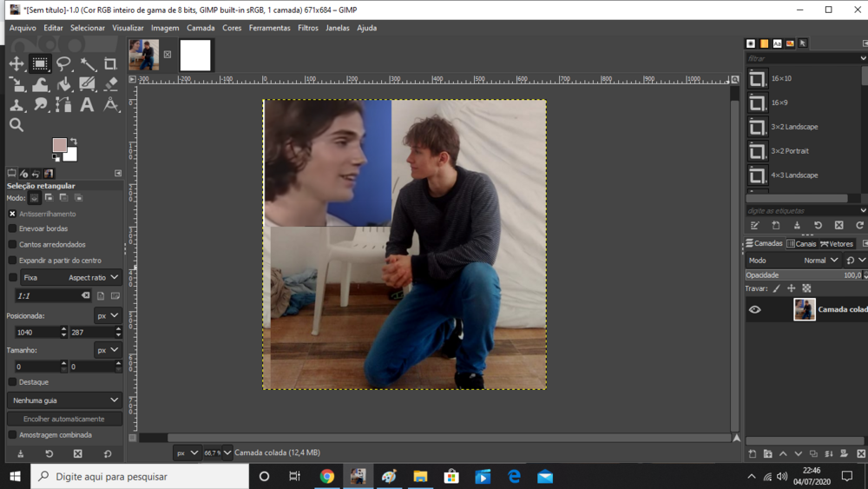Viewport: 868px width, 489px height.
Task: Swap foreground and background colors
Action: (x=74, y=141)
